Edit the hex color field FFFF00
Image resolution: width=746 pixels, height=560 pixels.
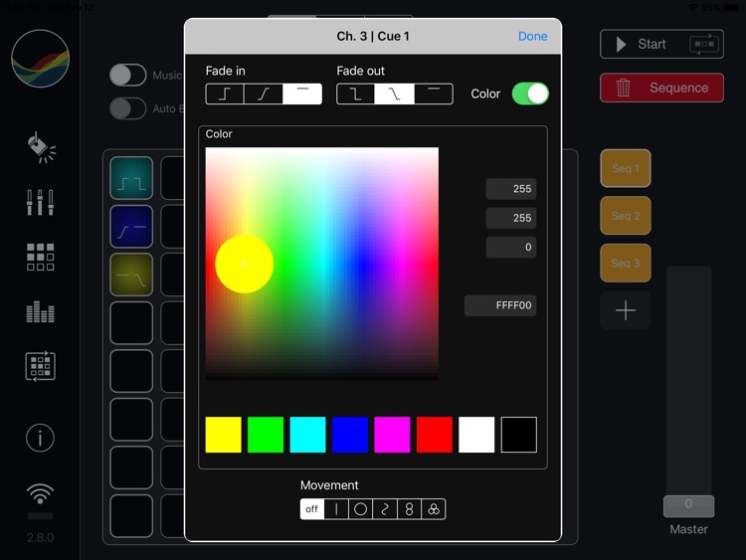click(x=500, y=305)
